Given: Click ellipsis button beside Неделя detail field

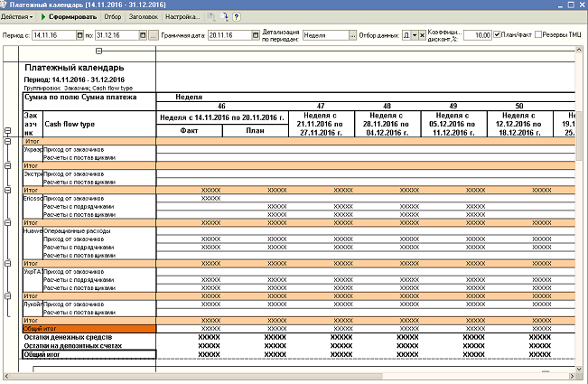Looking at the screenshot, I should tap(352, 35).
